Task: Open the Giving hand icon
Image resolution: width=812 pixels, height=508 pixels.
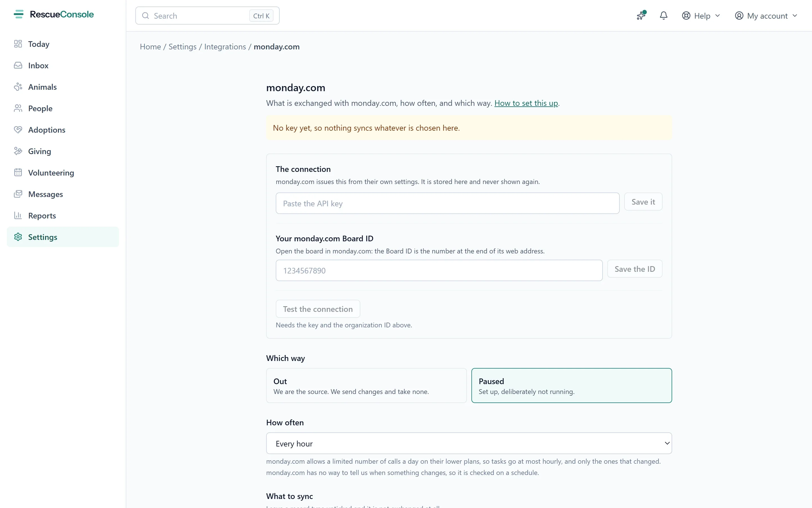Action: [x=18, y=151]
